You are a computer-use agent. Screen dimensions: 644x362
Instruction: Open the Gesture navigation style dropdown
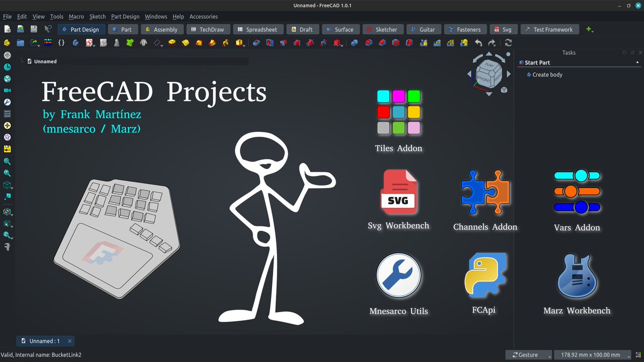(529, 354)
